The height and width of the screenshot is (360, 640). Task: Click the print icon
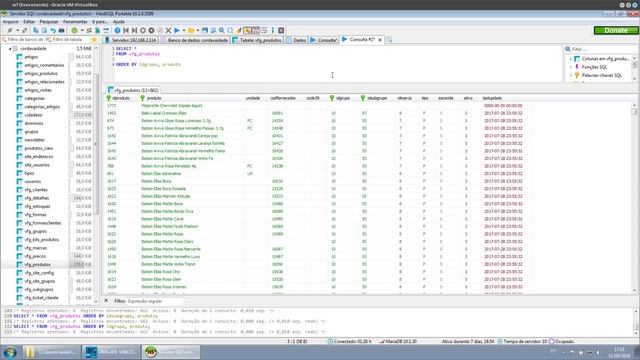point(62,31)
